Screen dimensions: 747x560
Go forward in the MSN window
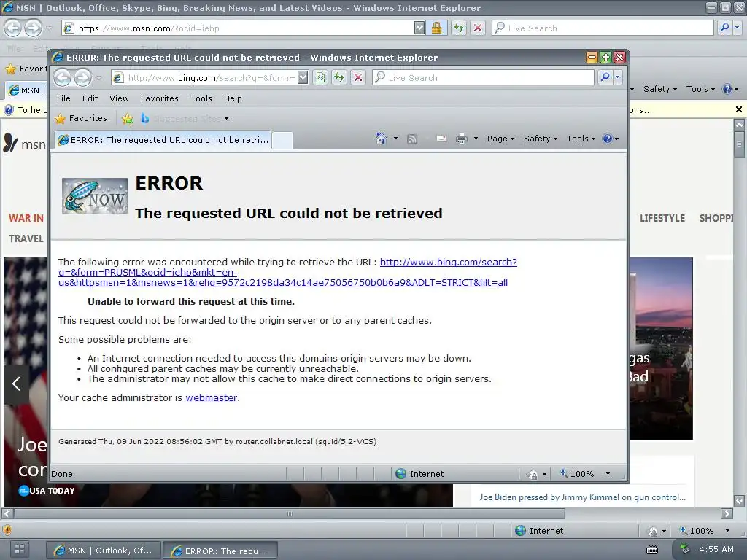33,28
